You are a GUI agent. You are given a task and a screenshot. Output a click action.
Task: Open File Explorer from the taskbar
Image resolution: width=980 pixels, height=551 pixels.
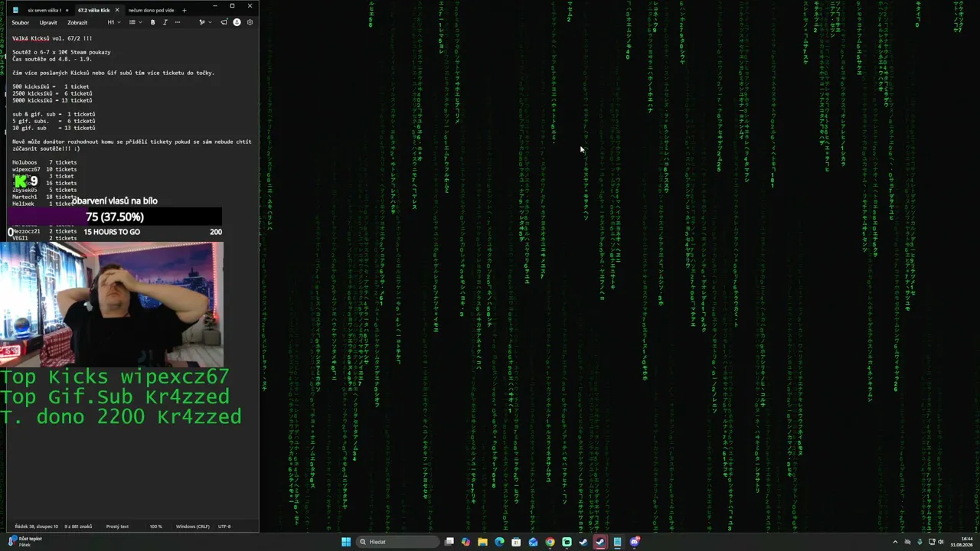click(482, 542)
